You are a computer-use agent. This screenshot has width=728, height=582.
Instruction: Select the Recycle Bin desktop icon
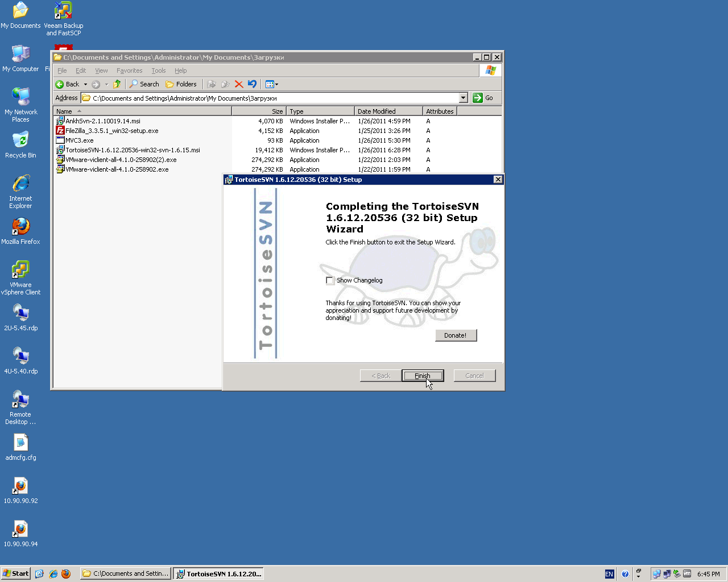(20, 145)
